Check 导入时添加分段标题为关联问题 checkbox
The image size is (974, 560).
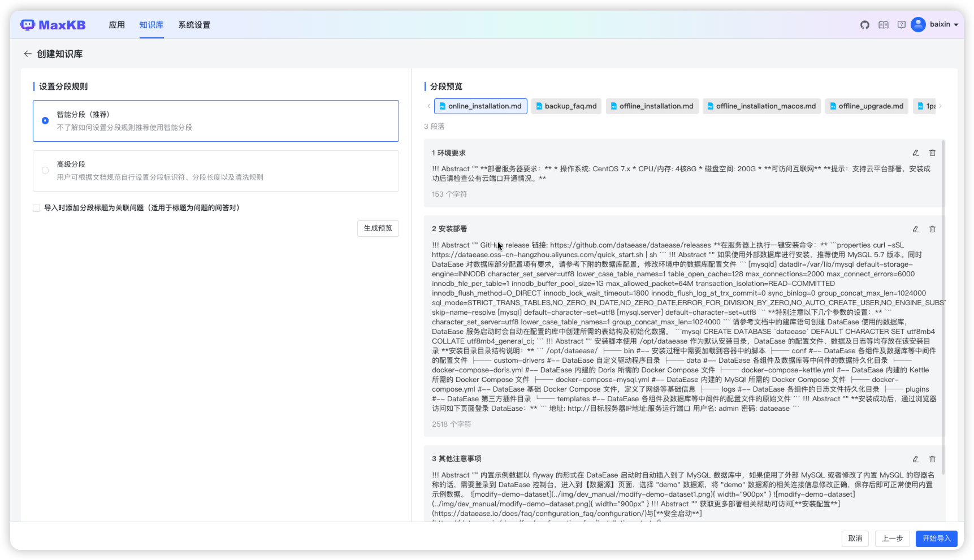pyautogui.click(x=36, y=208)
